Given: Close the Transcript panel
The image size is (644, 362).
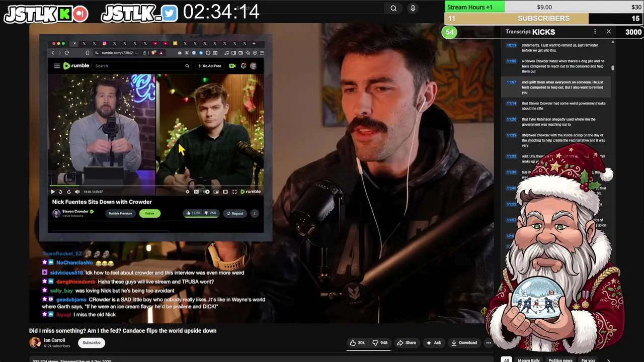Looking at the screenshot, I should [x=608, y=31].
